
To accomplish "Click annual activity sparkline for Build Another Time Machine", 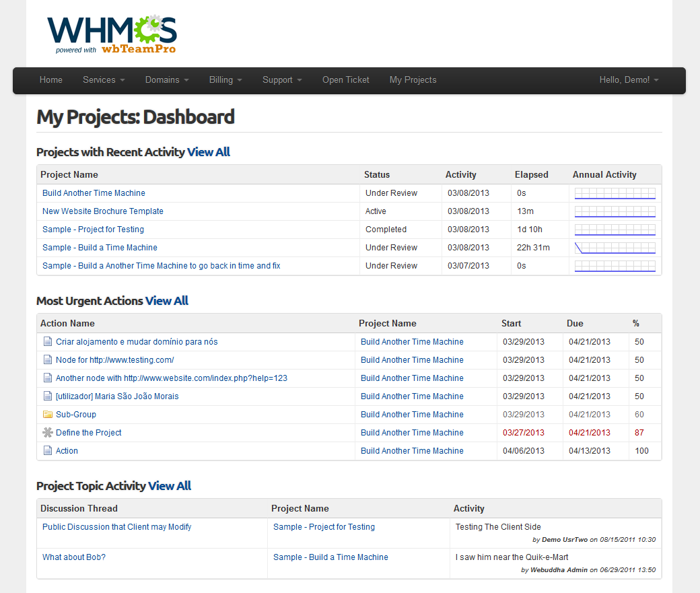I will 615,193.
